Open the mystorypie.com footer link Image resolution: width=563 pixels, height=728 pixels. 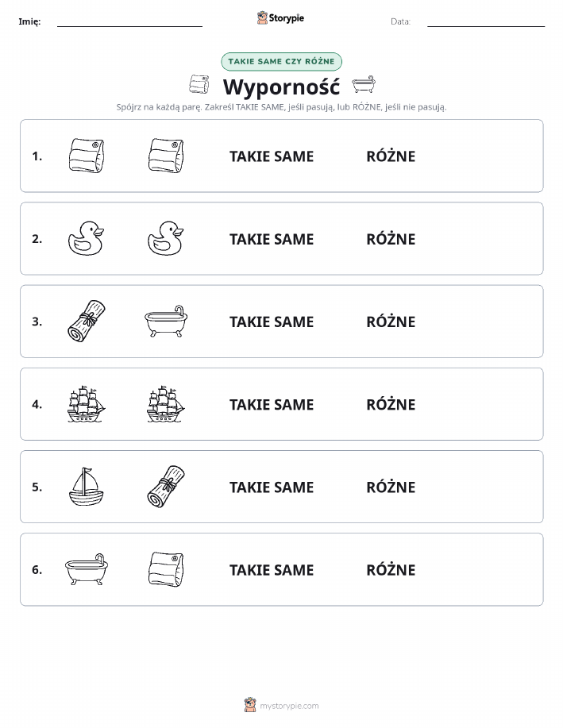[289, 706]
